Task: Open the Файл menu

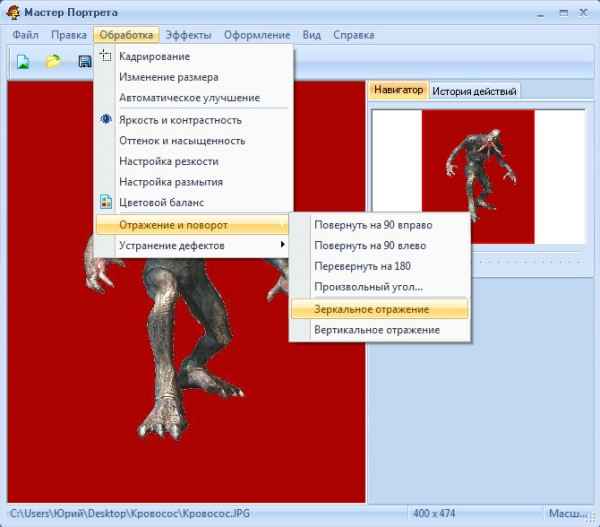Action: [27, 35]
